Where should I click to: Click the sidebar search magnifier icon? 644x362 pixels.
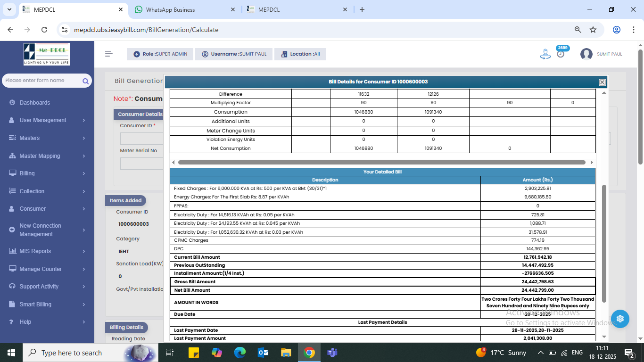pyautogui.click(x=85, y=81)
